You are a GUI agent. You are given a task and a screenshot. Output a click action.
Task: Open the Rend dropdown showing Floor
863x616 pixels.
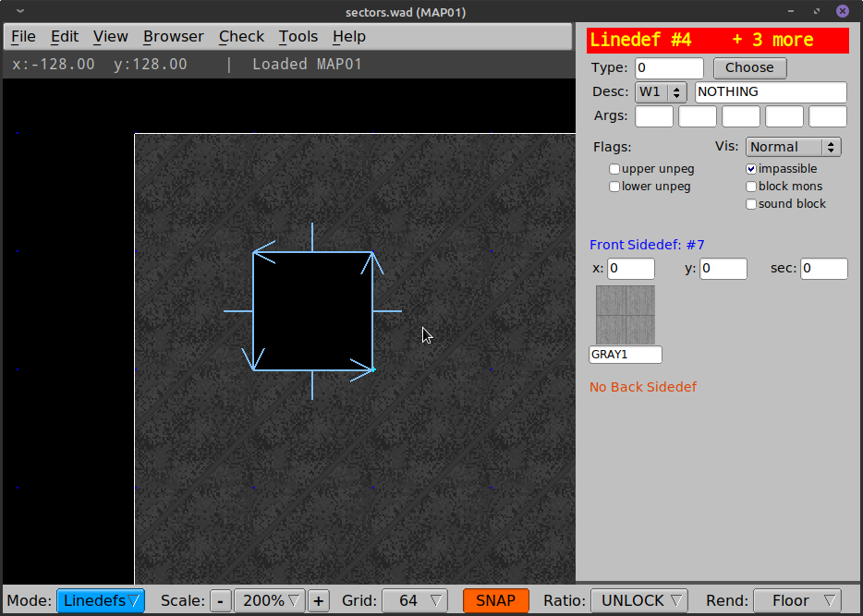pyautogui.click(x=796, y=600)
